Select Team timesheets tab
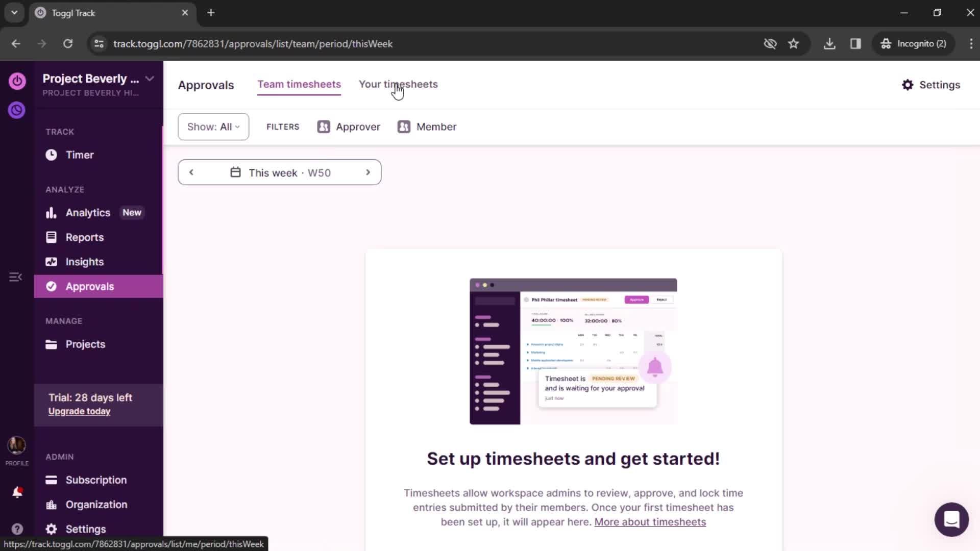 pyautogui.click(x=299, y=84)
